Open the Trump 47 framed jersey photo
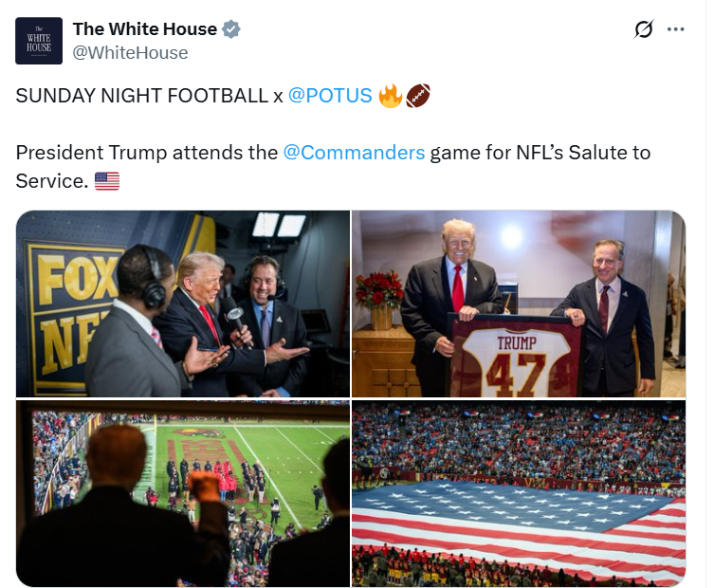Viewport: 714px width, 588px height. pos(519,303)
